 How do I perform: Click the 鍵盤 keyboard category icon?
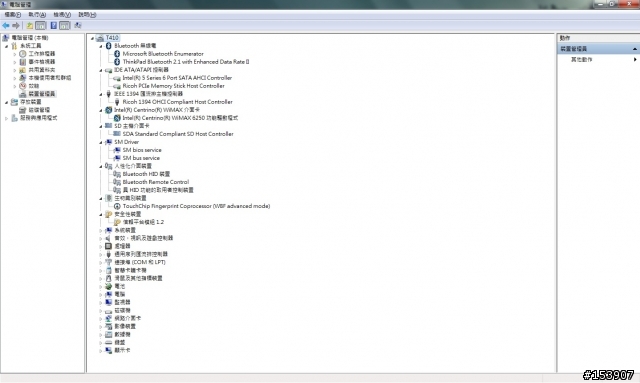109,342
